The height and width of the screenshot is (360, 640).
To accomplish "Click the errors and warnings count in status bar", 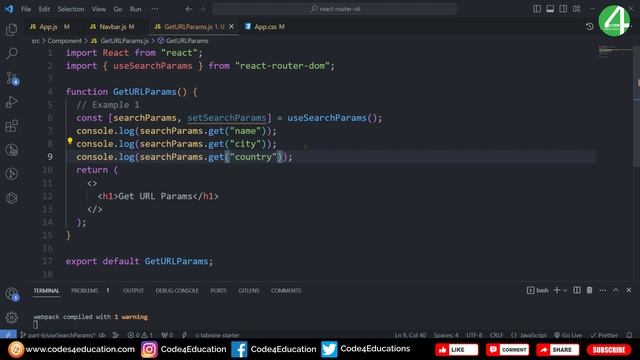I will [140, 335].
